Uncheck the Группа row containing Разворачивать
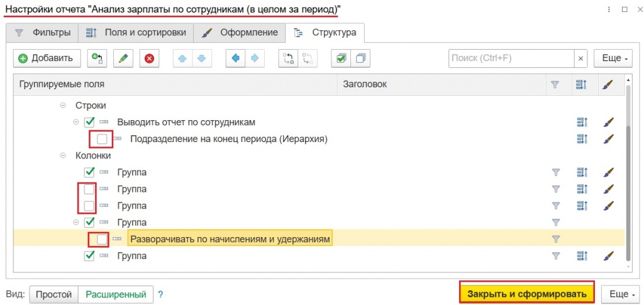The width and height of the screenshot is (644, 305). coord(89,222)
